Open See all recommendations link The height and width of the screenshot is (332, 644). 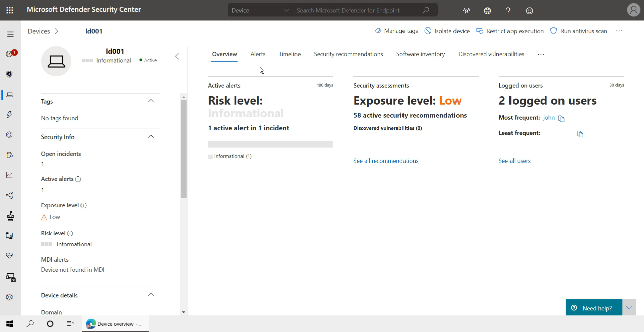click(x=386, y=161)
